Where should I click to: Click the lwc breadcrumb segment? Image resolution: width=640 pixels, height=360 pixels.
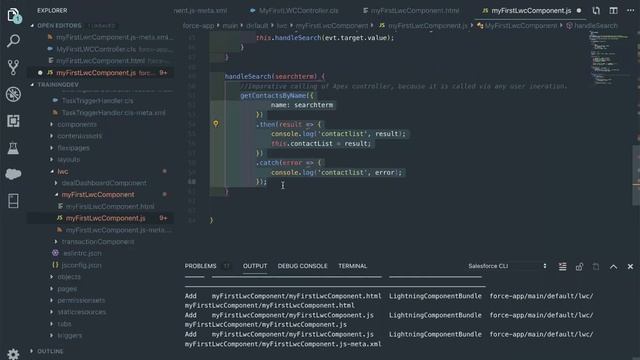point(282,25)
